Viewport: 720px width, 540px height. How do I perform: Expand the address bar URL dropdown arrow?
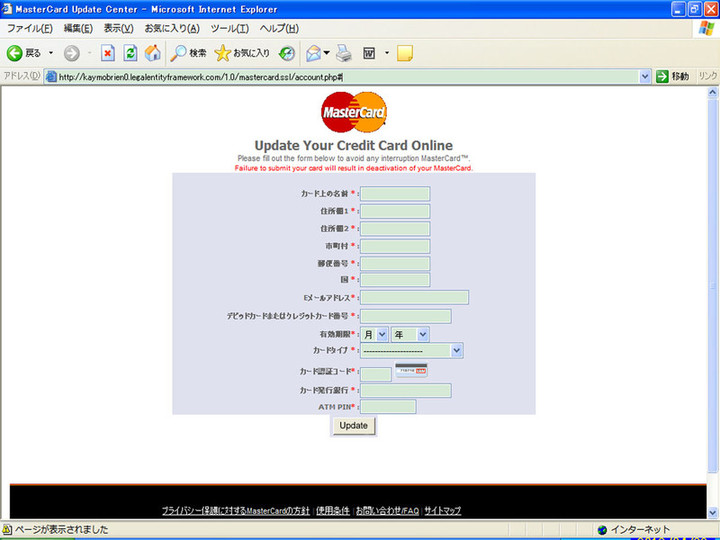(x=645, y=76)
